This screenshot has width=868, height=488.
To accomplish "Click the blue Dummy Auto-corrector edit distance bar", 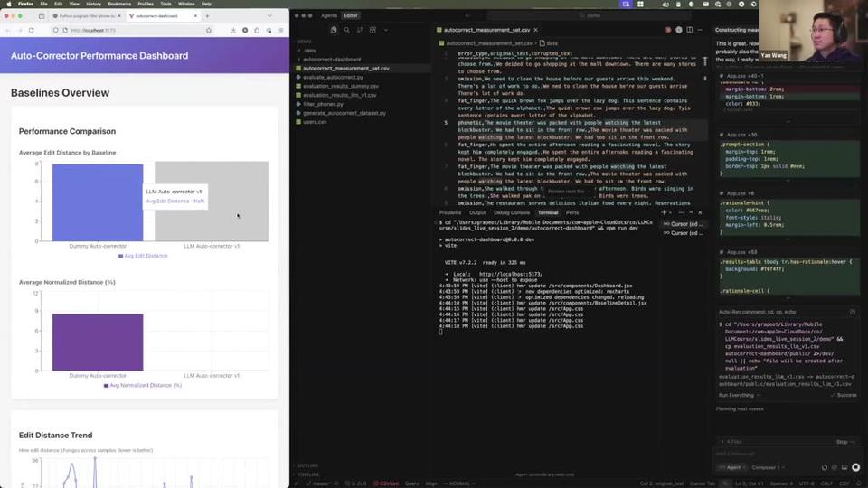I will (x=98, y=202).
